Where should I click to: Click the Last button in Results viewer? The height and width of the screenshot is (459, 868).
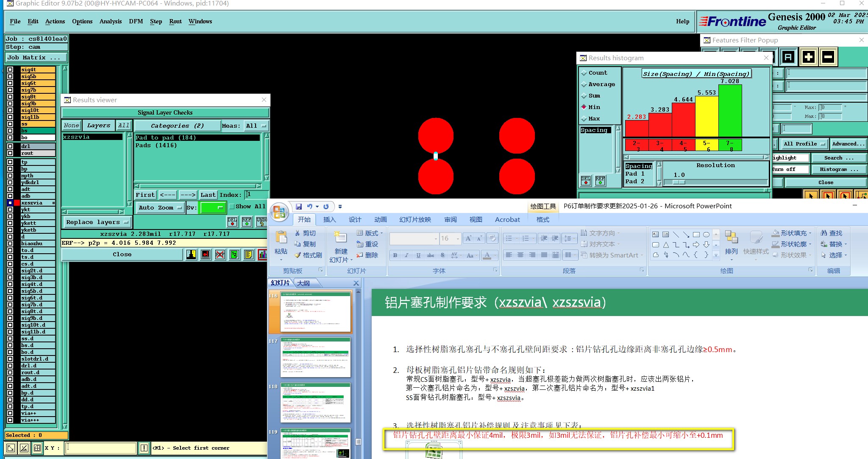[208, 195]
